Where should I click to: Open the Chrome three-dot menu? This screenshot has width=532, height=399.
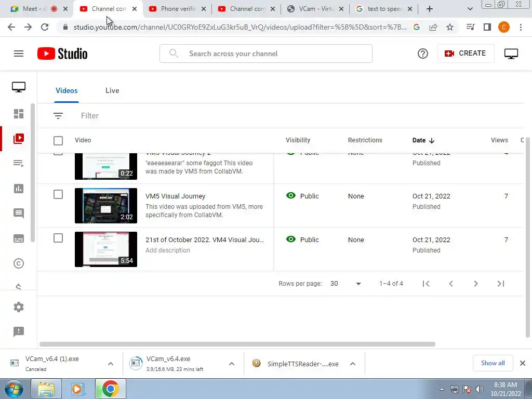point(521,27)
